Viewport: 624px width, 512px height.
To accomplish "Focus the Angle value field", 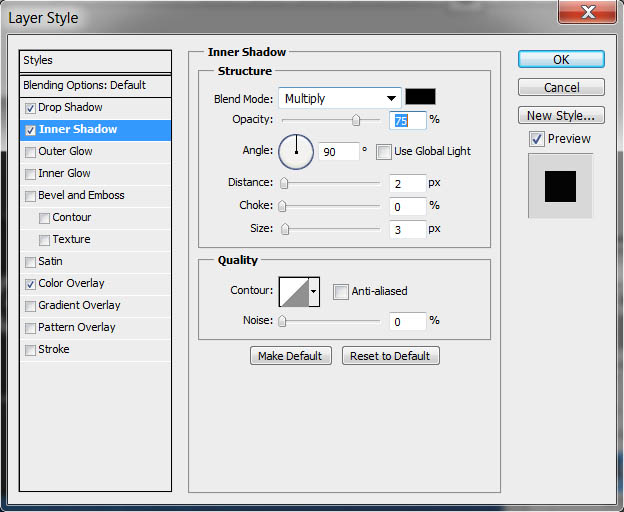I will (x=339, y=152).
